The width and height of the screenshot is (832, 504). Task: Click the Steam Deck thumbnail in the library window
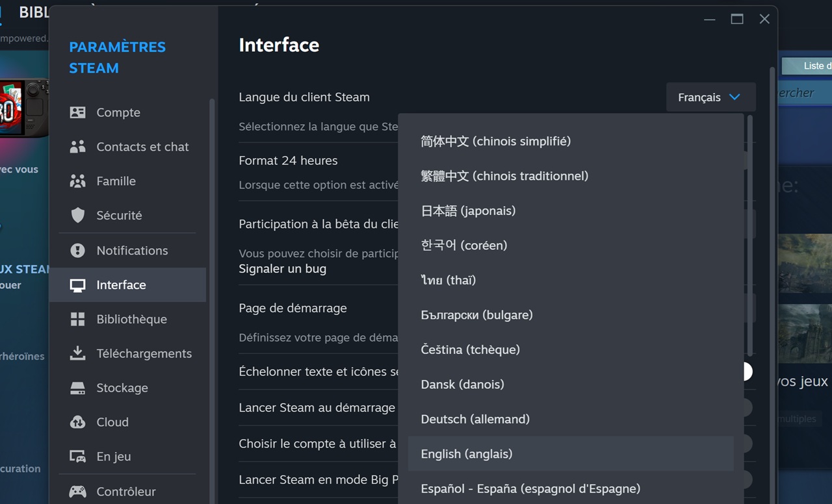click(x=24, y=107)
